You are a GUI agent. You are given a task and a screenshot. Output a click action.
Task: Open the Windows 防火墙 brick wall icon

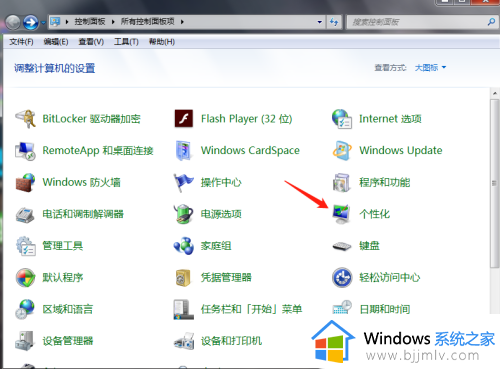coord(25,182)
